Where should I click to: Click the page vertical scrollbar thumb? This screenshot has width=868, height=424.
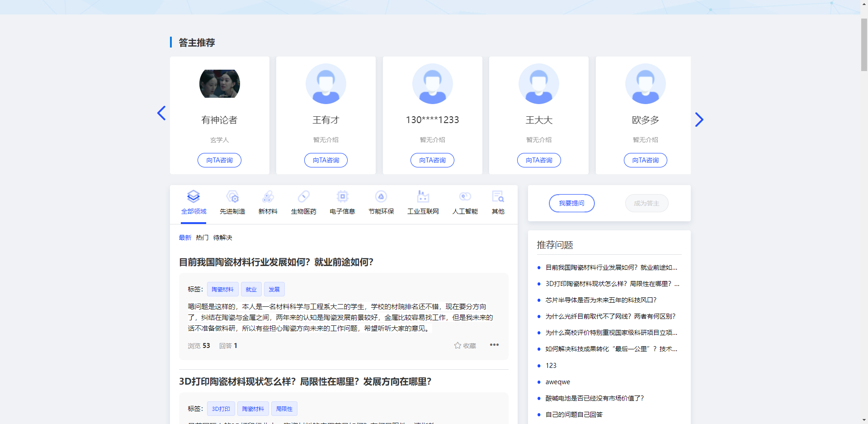click(x=864, y=44)
